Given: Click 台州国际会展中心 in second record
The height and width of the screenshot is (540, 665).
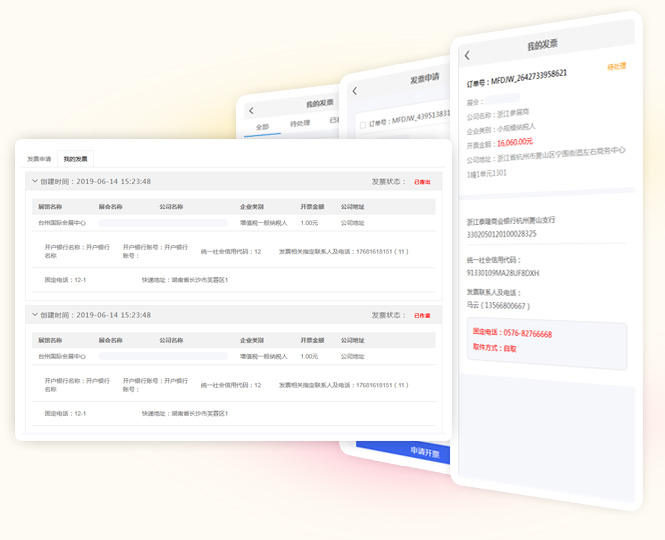Looking at the screenshot, I should (x=62, y=356).
